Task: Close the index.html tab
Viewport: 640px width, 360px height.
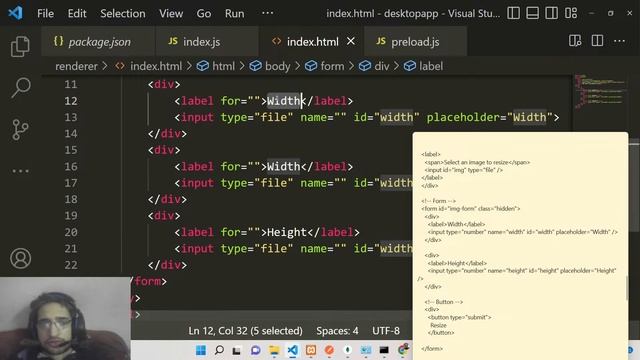Action: (351, 41)
